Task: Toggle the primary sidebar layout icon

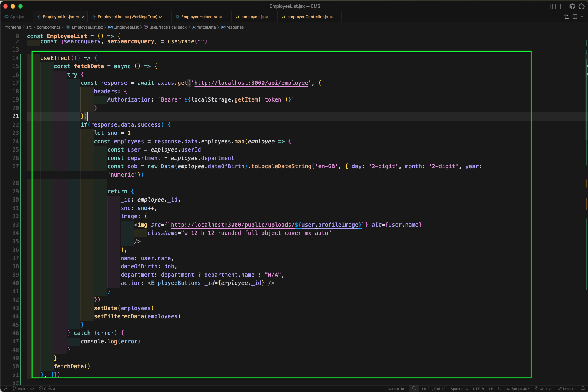Action: coord(553,6)
